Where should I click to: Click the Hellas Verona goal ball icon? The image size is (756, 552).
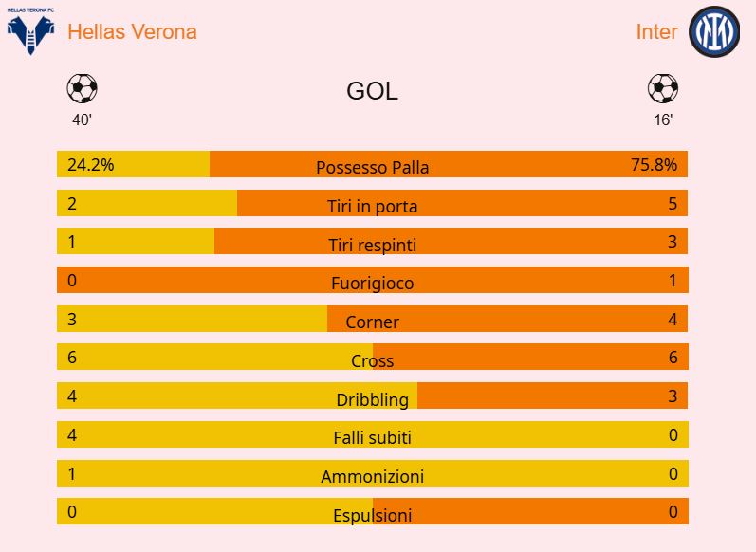click(x=82, y=89)
